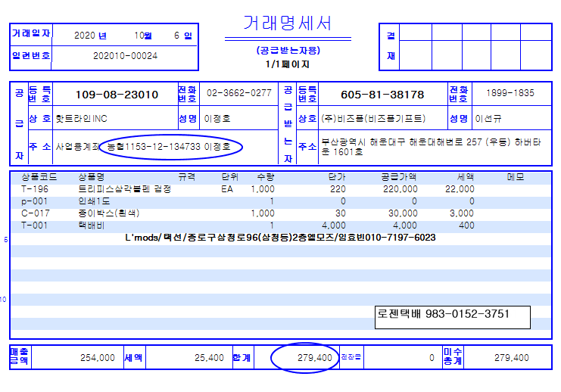This screenshot has height=392, width=561.
Task: Select recipient registration number 605-81-38178
Action: coord(382,95)
